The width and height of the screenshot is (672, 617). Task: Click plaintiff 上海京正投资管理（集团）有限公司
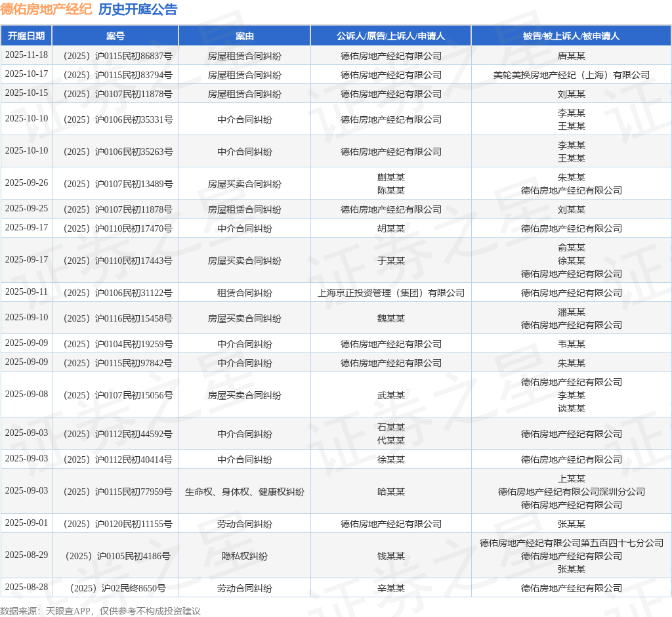[x=391, y=293]
